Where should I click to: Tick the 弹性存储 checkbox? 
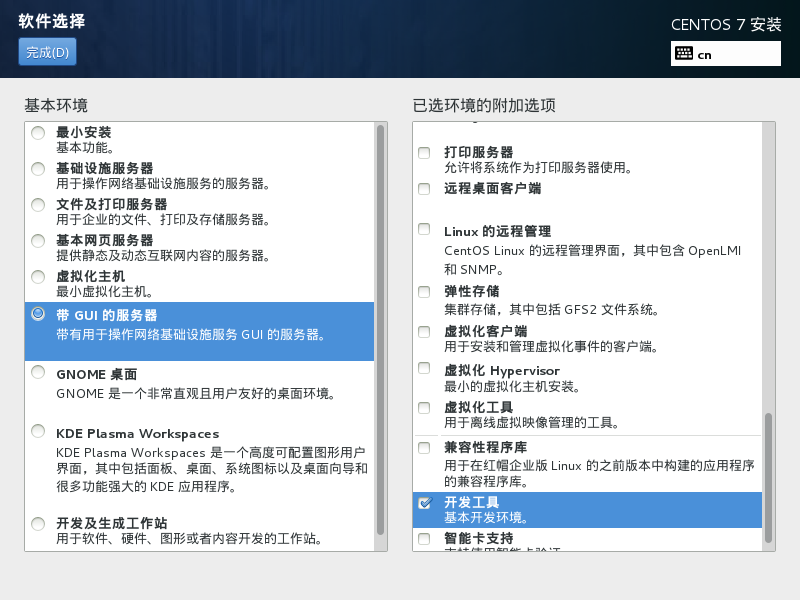point(424,292)
